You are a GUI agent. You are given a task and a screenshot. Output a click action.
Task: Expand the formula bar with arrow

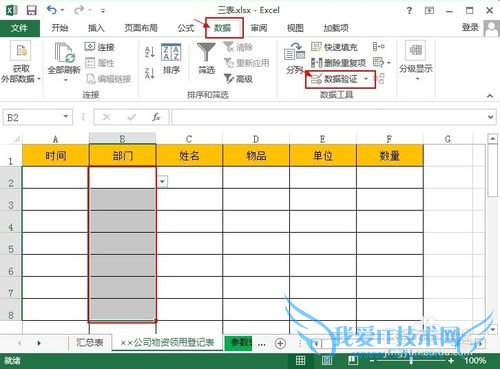[x=490, y=117]
